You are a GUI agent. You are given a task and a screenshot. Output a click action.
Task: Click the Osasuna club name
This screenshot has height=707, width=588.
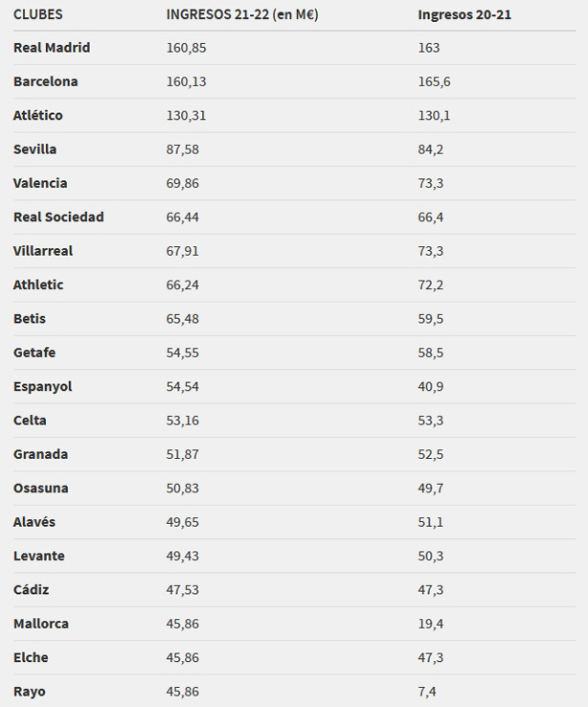(41, 488)
